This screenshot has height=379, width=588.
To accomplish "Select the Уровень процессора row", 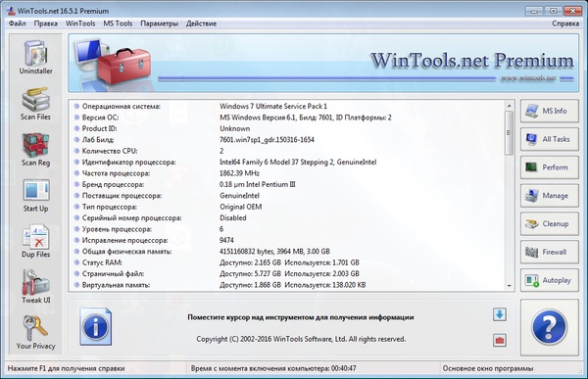I will (287, 229).
